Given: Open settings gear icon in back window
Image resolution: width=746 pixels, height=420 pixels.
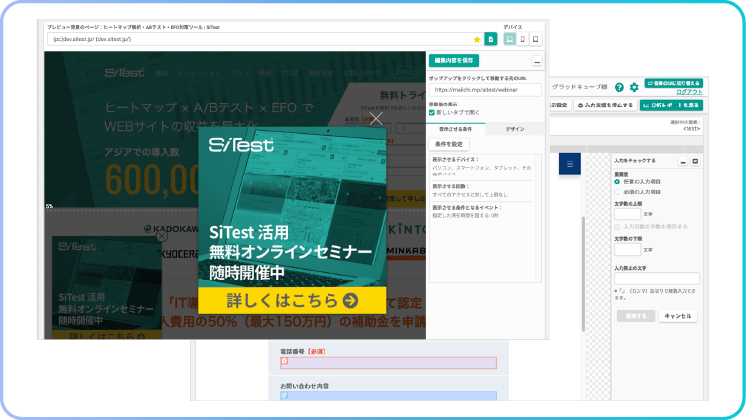Looking at the screenshot, I should click(634, 87).
